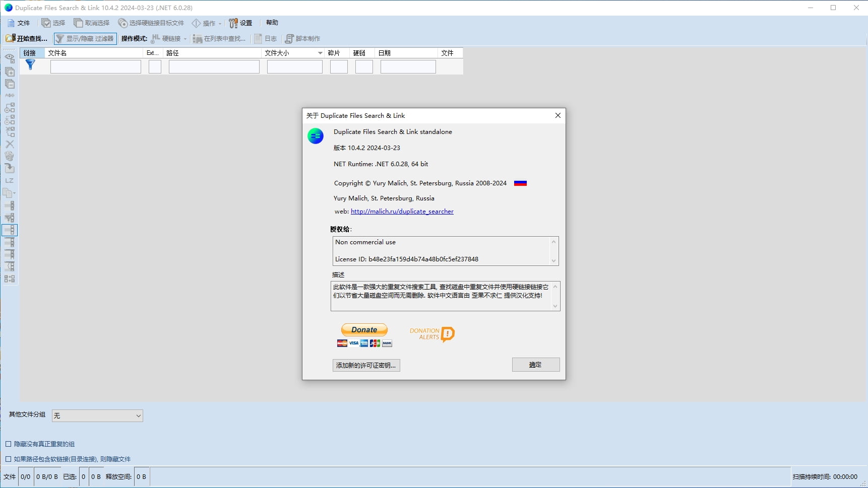This screenshot has width=868, height=488.
Task: Open the 脚本制作 script maker button
Action: [x=302, y=38]
